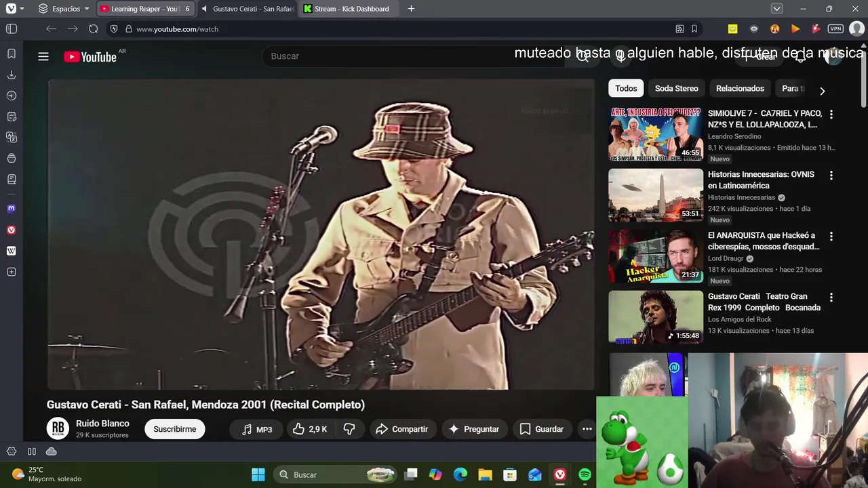Download audio with the MP3 button
The image size is (868, 488).
257,429
